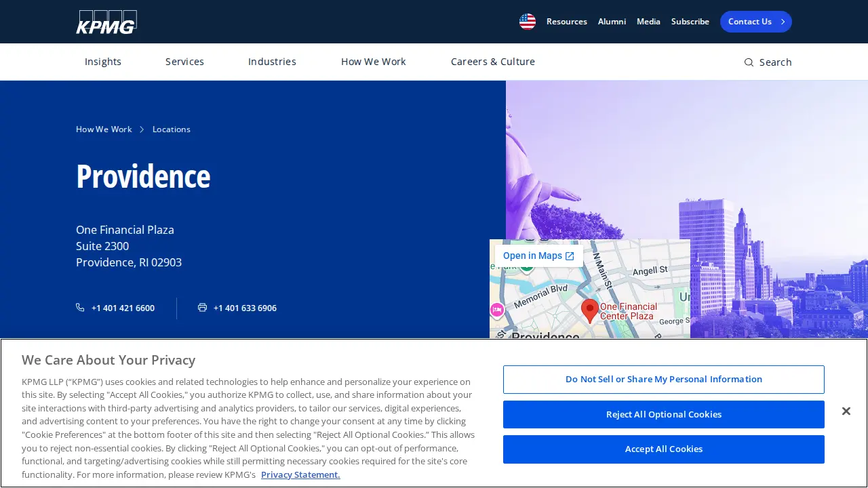Click the Contact Us button
Viewport: 868px width, 488px height.
click(x=756, y=22)
